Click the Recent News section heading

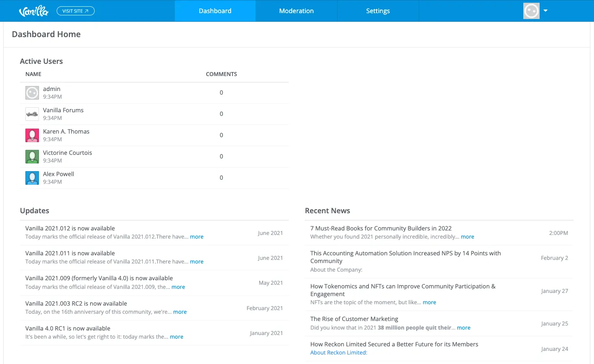coord(328,211)
